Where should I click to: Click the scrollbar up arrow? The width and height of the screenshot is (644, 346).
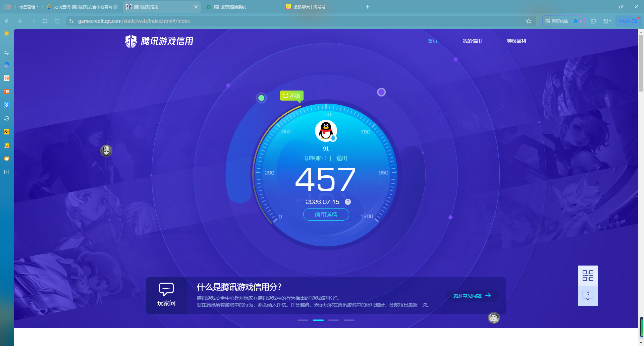pyautogui.click(x=641, y=32)
